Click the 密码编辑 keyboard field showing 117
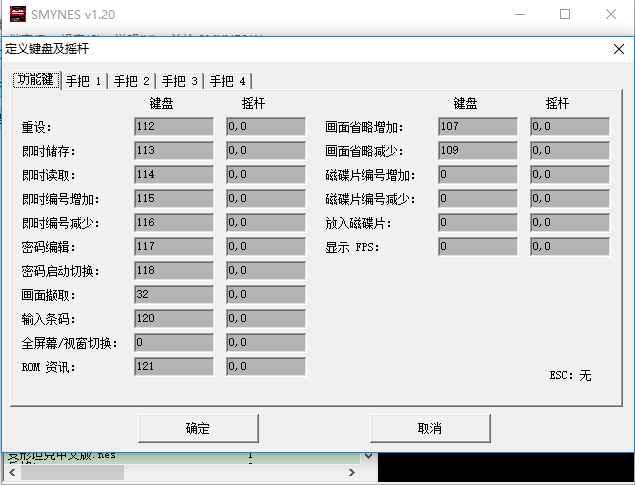The height and width of the screenshot is (485, 635). pos(174,246)
